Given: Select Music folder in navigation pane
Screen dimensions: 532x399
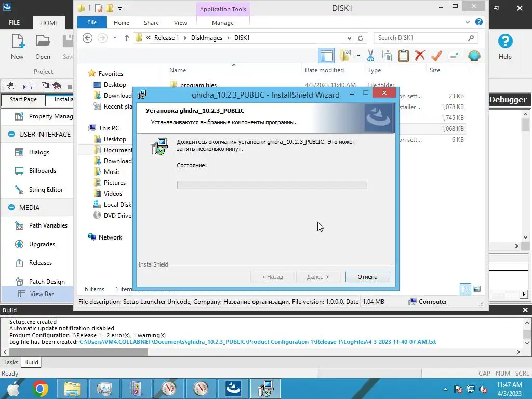Looking at the screenshot, I should click(x=107, y=171).
